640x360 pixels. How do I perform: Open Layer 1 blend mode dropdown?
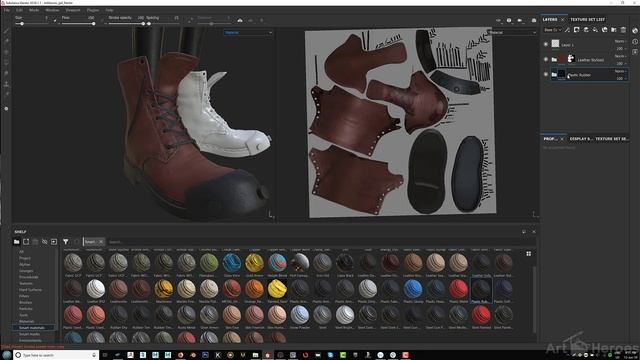pos(620,41)
